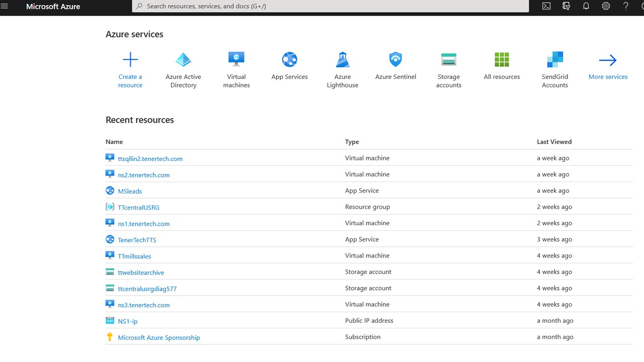This screenshot has height=362, width=644.
Task: Click VM icon beside ns3.tenertech.com
Action: tap(110, 304)
